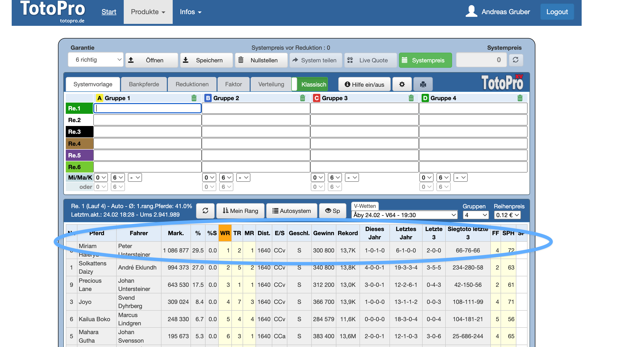Open the Infos menu
Screen dimensions: 644x347
coord(190,12)
